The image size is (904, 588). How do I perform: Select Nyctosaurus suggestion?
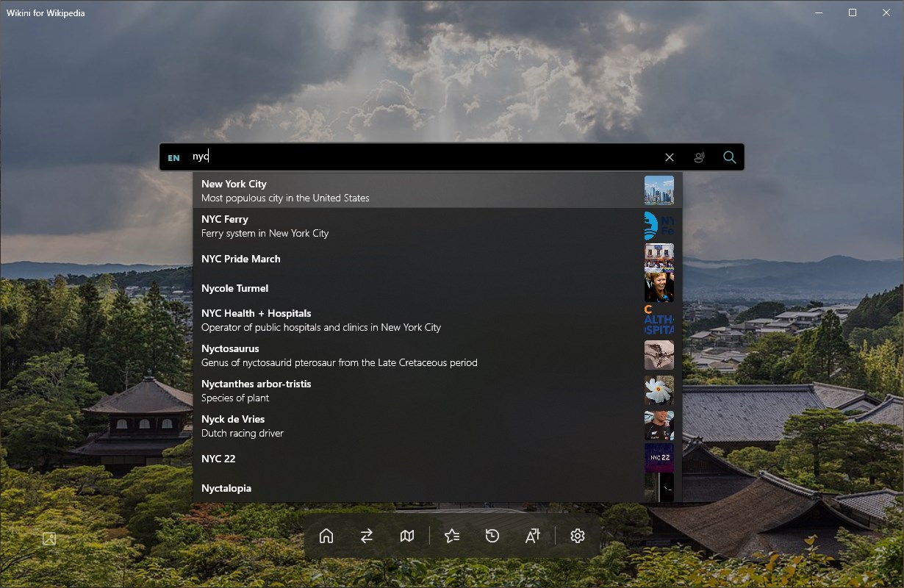[437, 355]
